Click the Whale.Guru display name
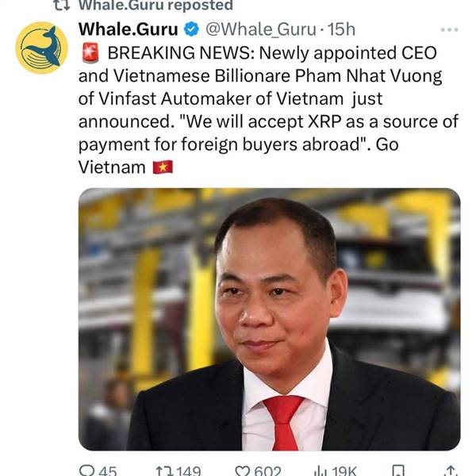Screen dimensions: 476x476 point(128,29)
